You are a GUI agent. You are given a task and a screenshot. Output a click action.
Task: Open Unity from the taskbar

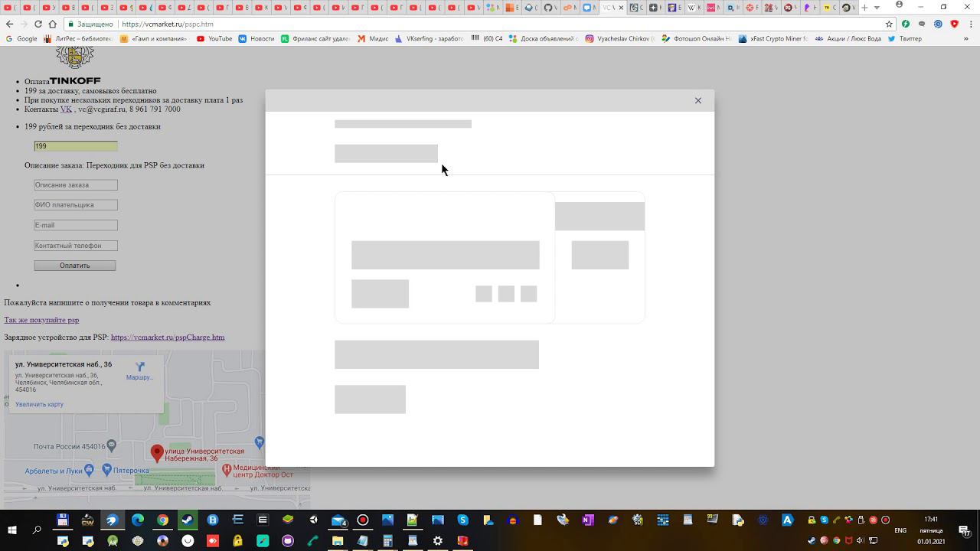[312, 520]
